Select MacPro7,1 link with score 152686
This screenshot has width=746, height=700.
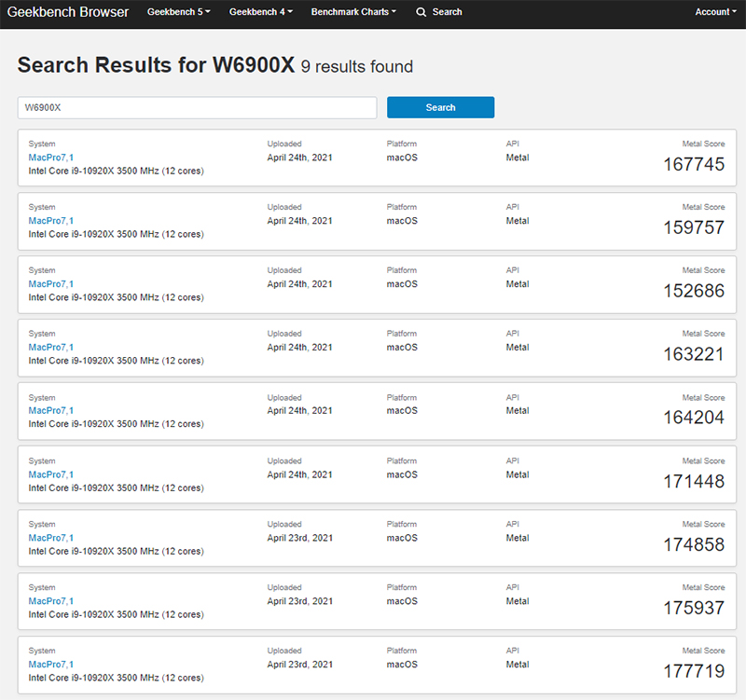(51, 284)
